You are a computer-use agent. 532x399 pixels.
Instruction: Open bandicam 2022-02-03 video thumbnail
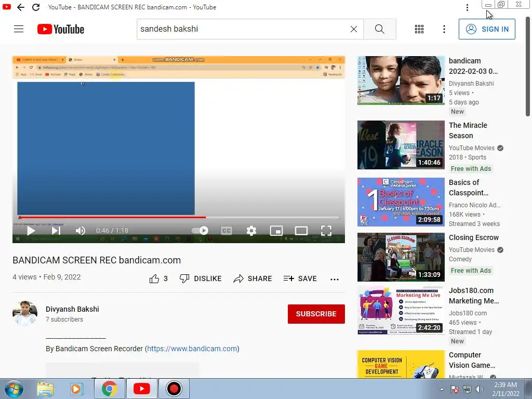coord(401,81)
